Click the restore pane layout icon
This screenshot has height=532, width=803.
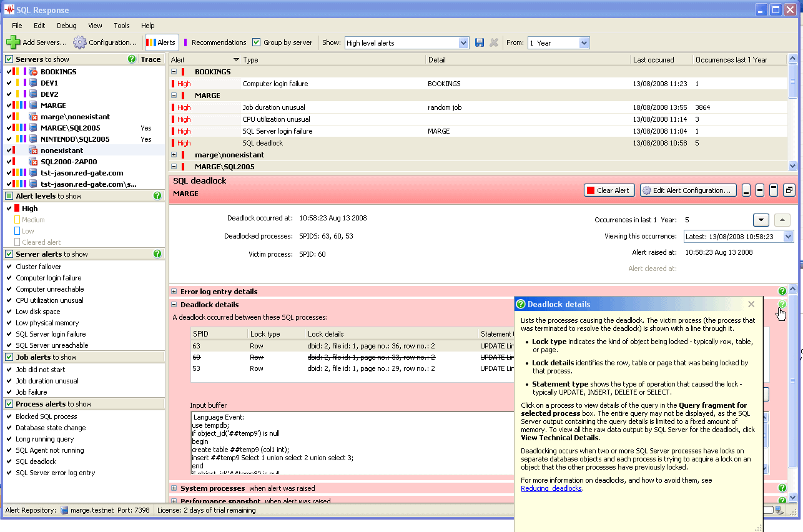click(789, 190)
